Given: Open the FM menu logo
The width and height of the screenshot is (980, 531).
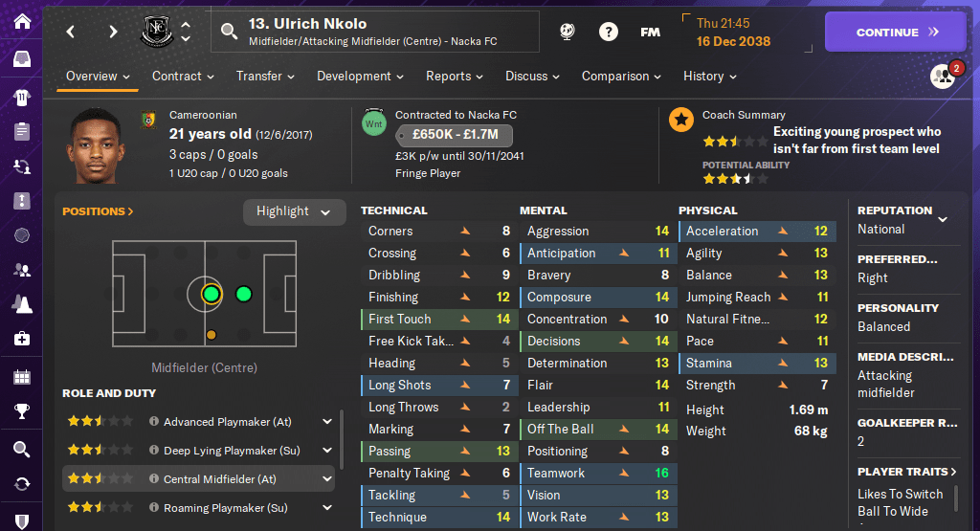Looking at the screenshot, I should [650, 32].
